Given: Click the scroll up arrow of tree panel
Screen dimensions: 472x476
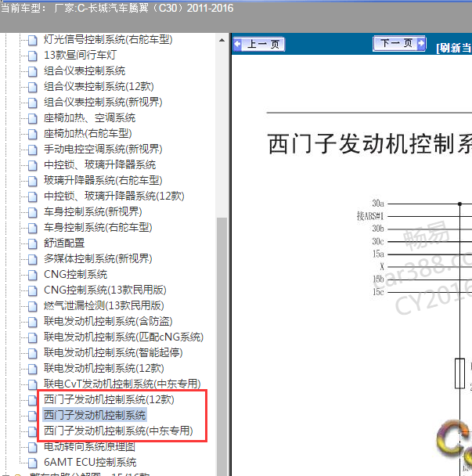Looking at the screenshot, I should 222,40.
